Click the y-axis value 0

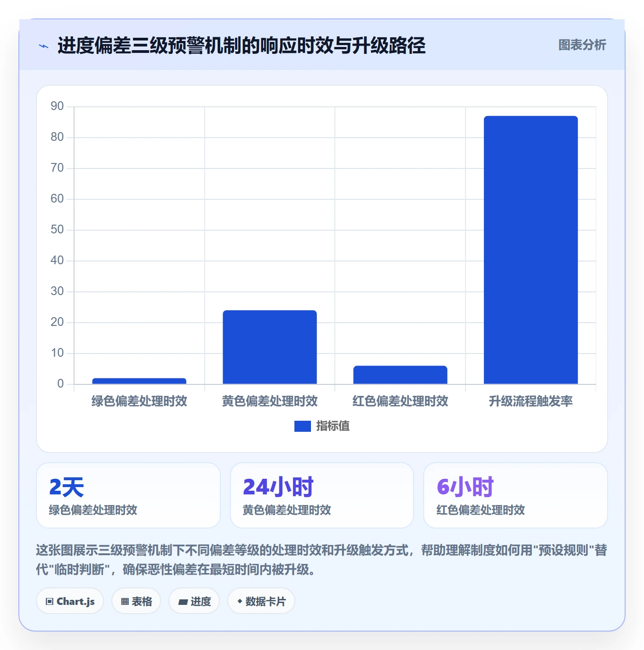60,384
